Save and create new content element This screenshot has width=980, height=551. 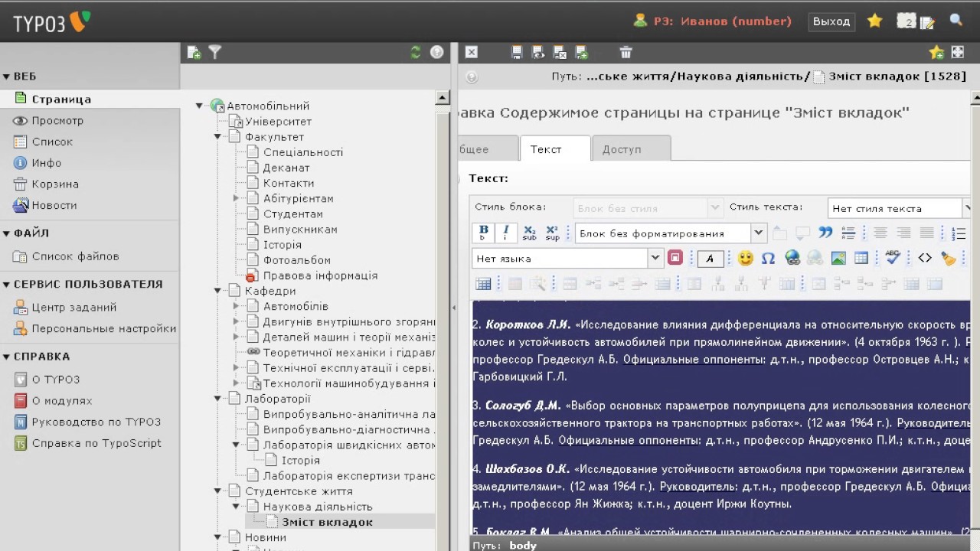582,52
